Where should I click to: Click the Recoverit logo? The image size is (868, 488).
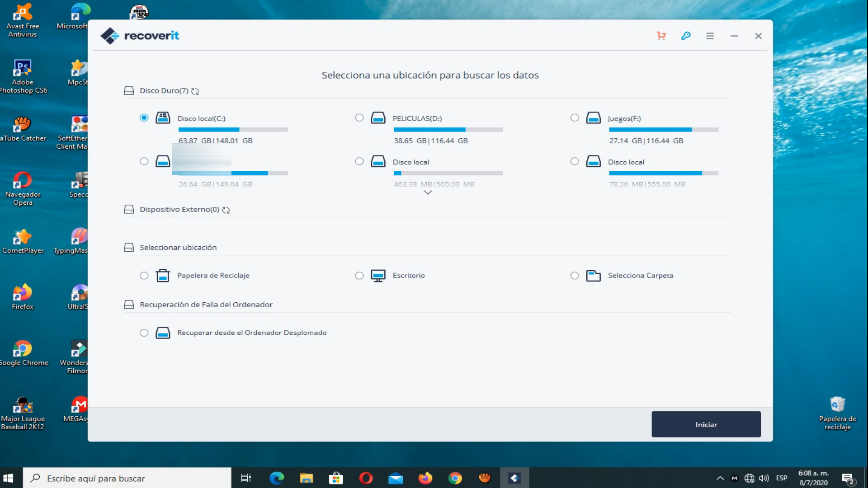(x=140, y=36)
